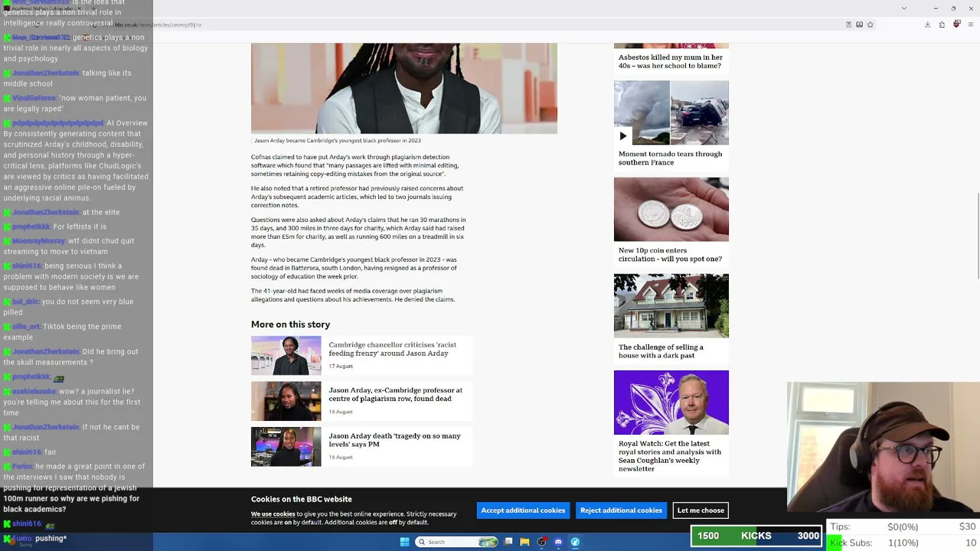Click chat username 'ollie_ort'
This screenshot has height=551, width=980.
26,327
